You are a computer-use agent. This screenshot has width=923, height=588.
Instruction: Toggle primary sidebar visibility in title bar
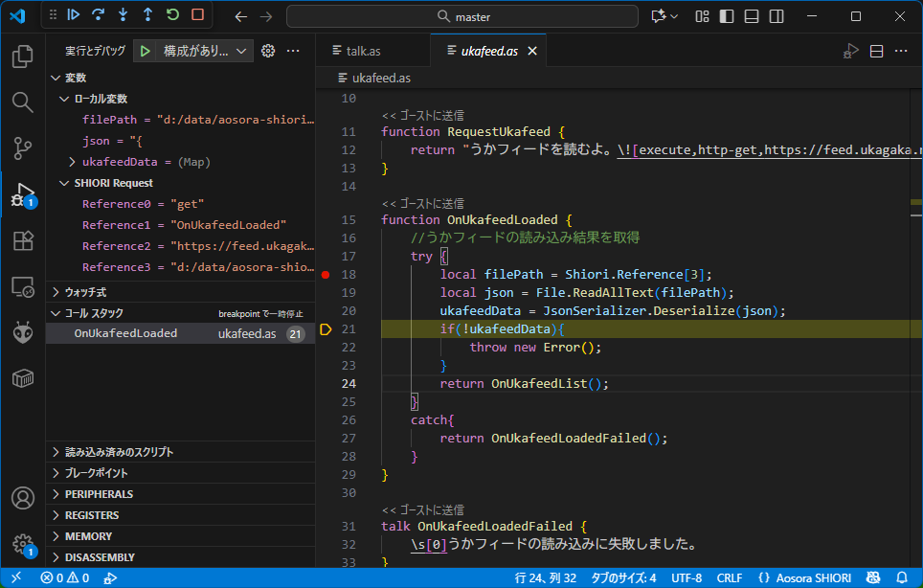click(727, 16)
